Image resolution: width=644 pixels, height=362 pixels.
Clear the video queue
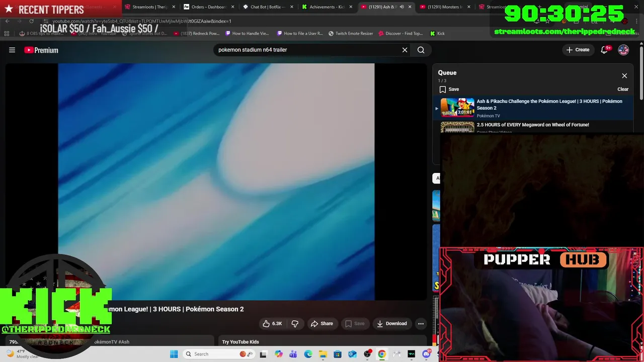click(x=623, y=89)
